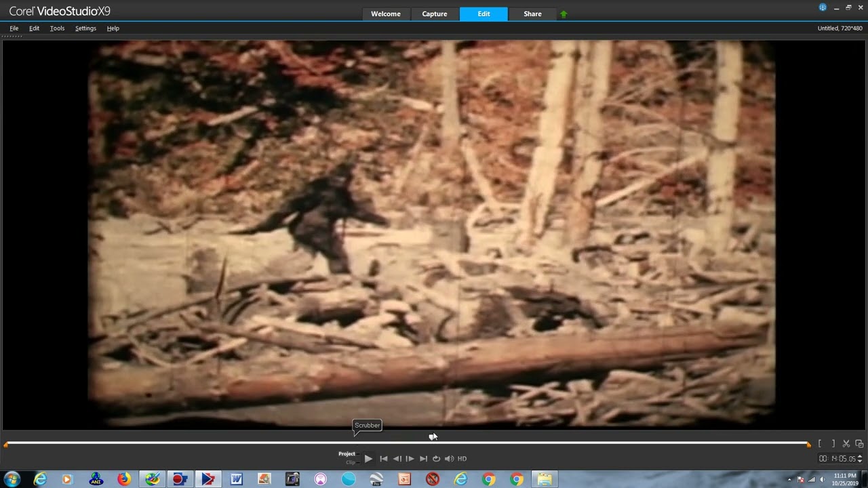Step to the next frame
The width and height of the screenshot is (868, 488).
[x=410, y=459]
